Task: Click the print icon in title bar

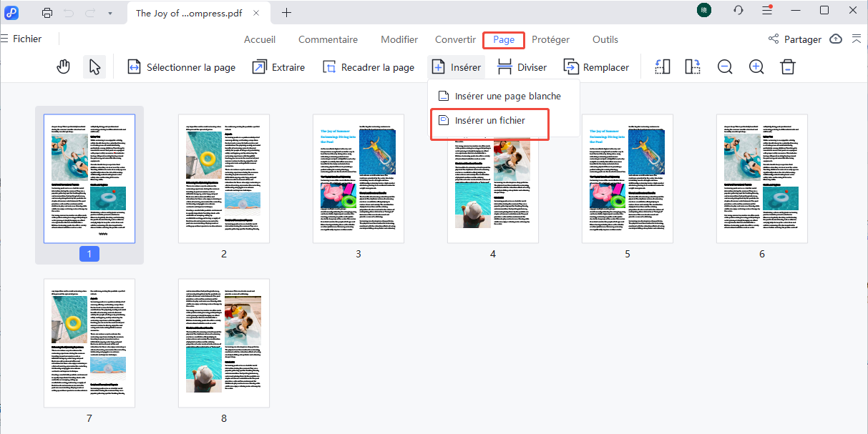Action: point(47,13)
